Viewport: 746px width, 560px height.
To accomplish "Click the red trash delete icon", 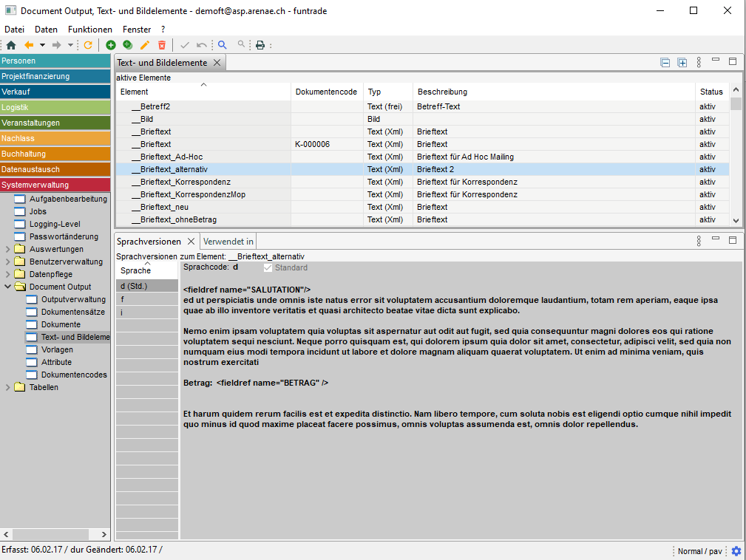I will coord(162,45).
